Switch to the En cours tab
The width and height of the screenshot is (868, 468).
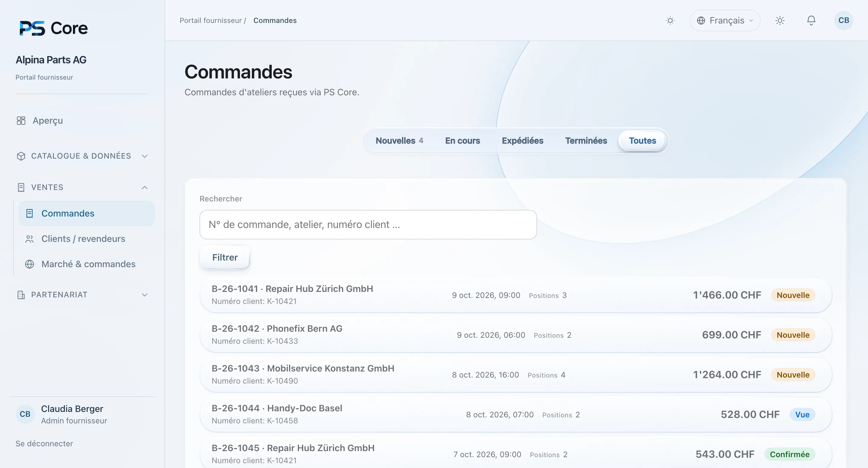[x=462, y=141]
